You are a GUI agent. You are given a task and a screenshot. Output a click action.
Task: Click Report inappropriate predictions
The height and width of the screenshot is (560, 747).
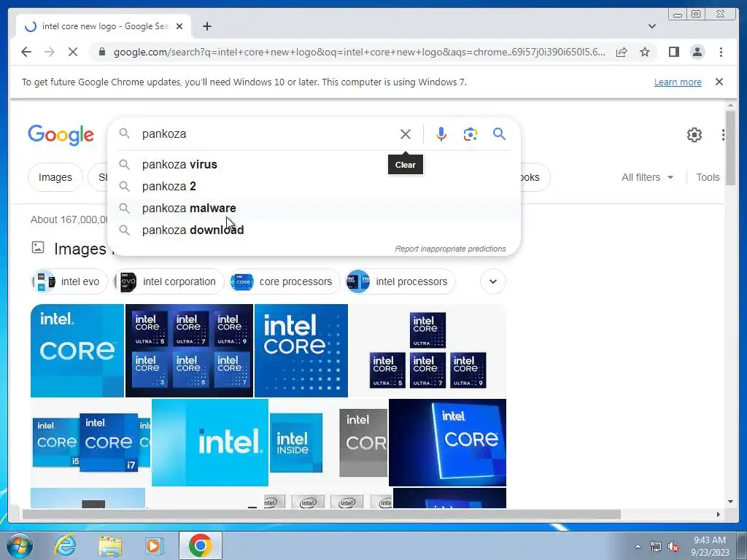tap(450, 249)
